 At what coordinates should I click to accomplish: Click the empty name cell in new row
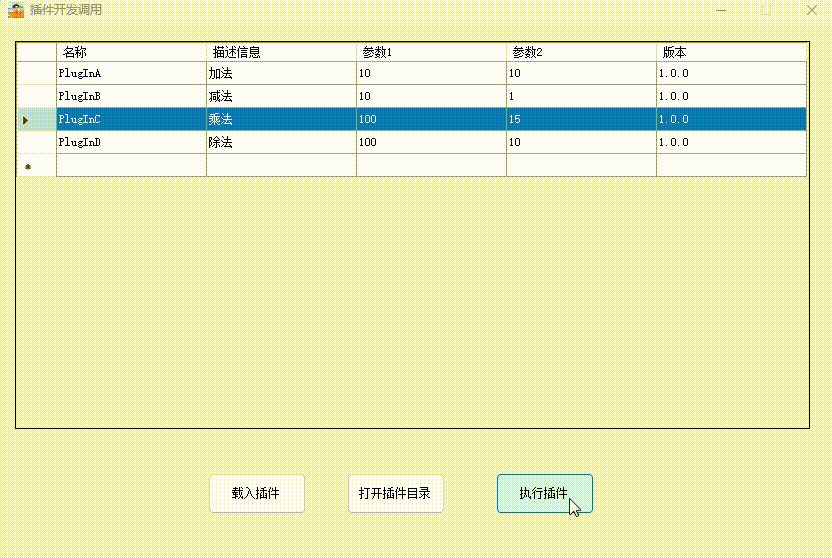131,165
